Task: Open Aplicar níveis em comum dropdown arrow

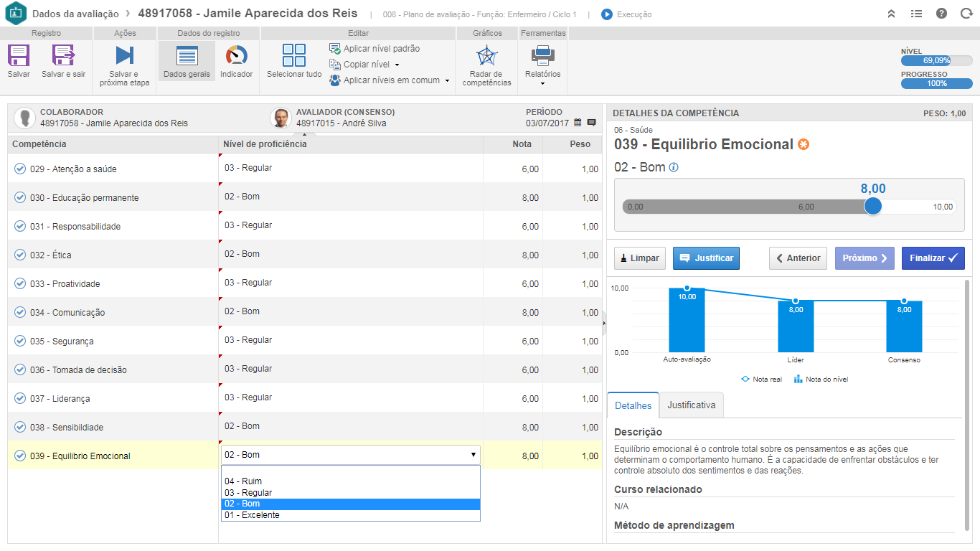Action: click(447, 81)
